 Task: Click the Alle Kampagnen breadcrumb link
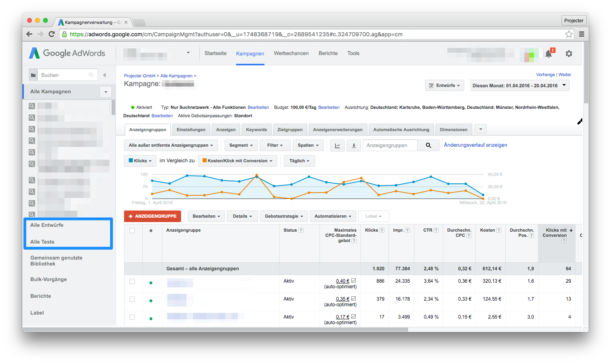176,76
